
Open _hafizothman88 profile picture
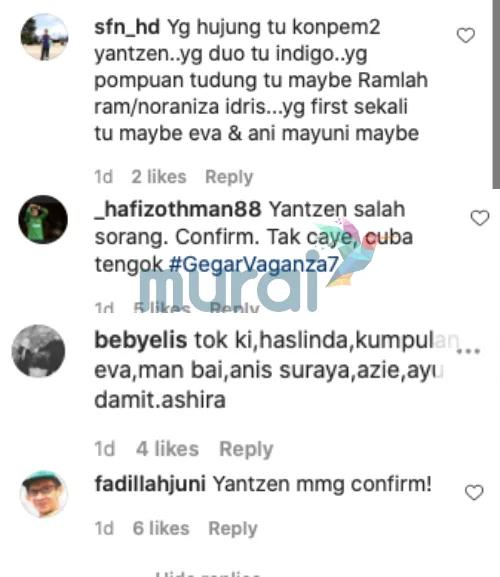(43, 219)
